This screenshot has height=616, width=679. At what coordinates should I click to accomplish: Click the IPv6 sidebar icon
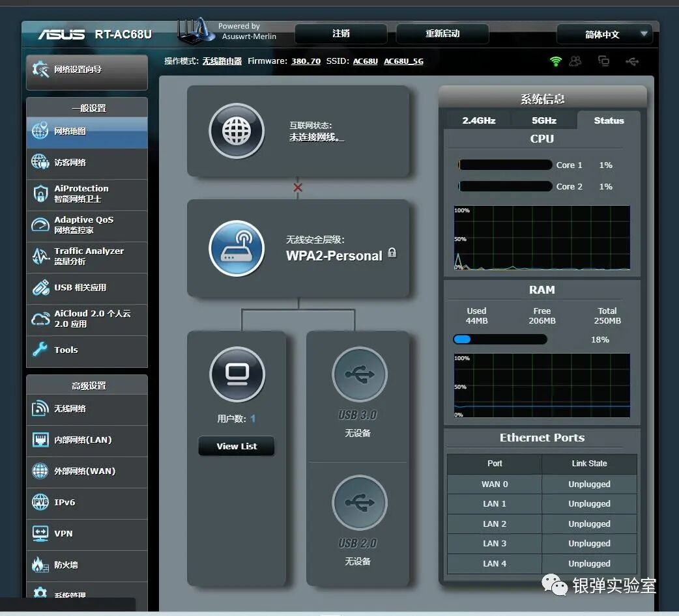coord(40,502)
